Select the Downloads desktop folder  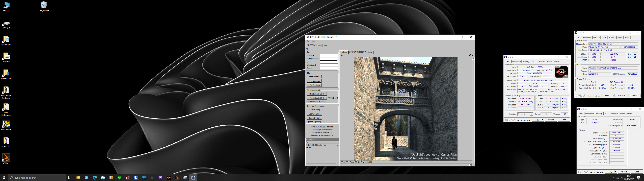pos(6,75)
